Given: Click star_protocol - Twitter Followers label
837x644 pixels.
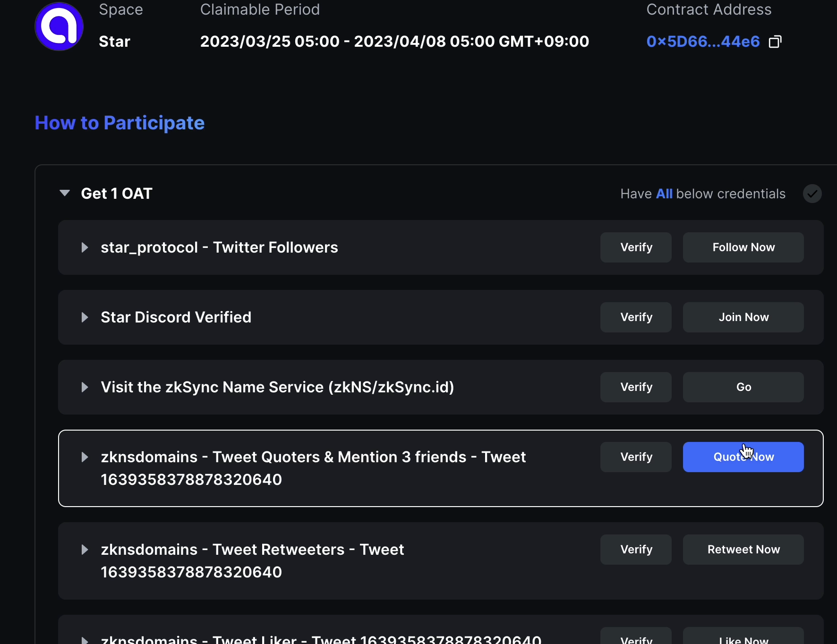Looking at the screenshot, I should click(x=219, y=247).
